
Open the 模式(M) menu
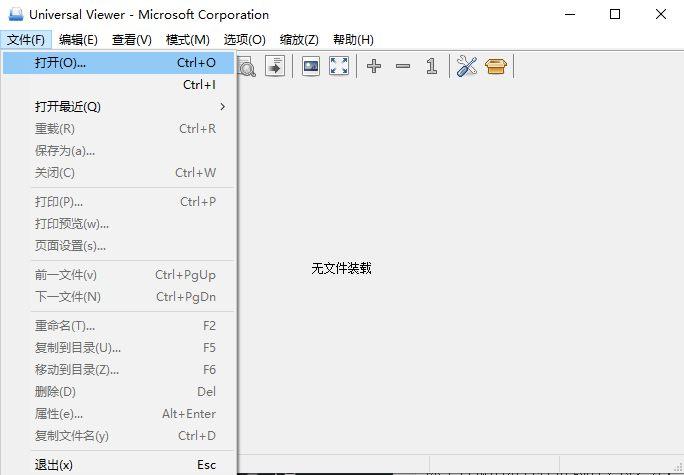coord(188,40)
